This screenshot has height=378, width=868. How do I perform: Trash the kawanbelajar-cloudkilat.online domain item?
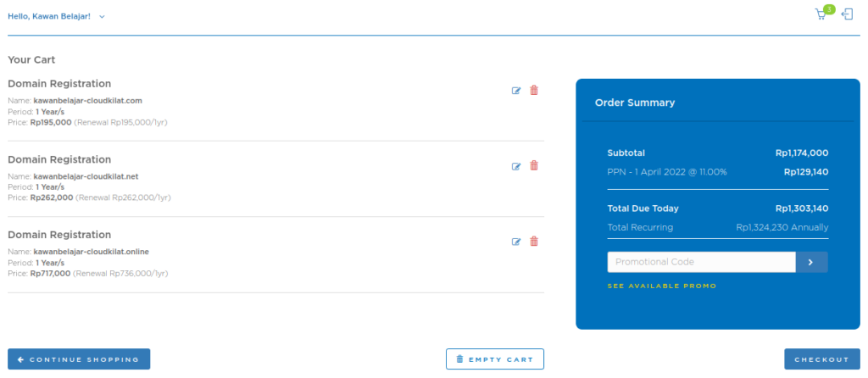point(534,242)
